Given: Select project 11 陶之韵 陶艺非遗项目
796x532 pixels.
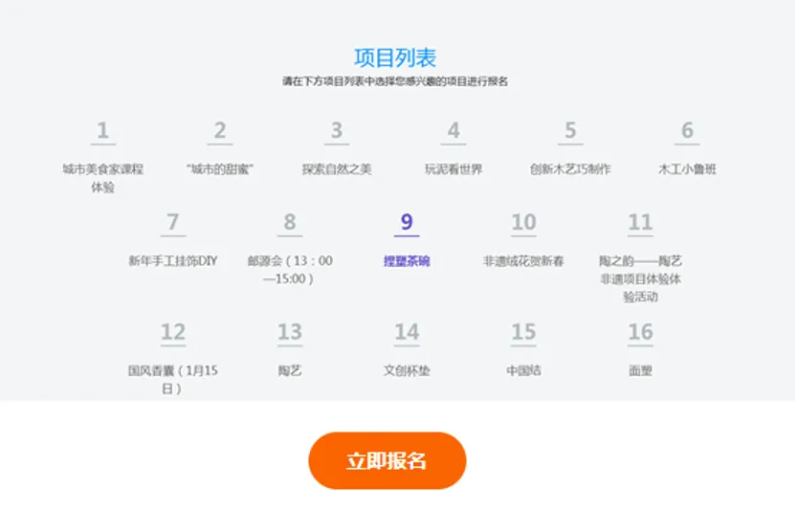Looking at the screenshot, I should [x=640, y=257].
